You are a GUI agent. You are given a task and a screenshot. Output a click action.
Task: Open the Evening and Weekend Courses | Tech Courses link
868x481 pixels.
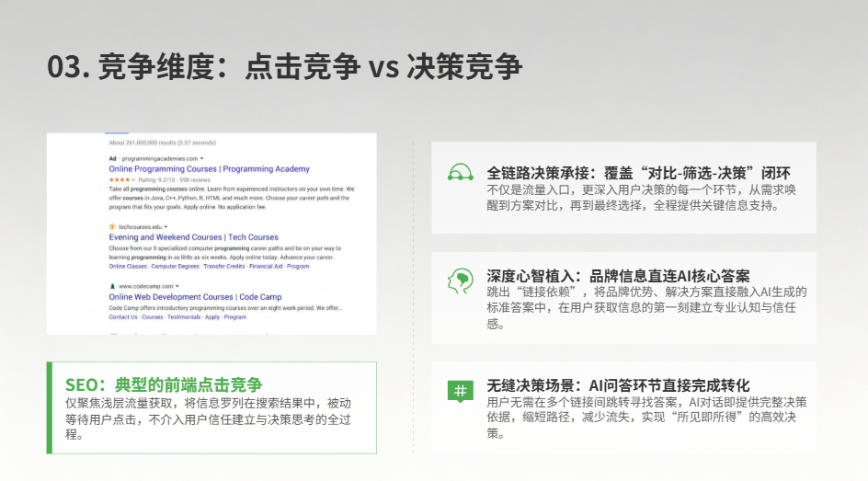(x=194, y=237)
